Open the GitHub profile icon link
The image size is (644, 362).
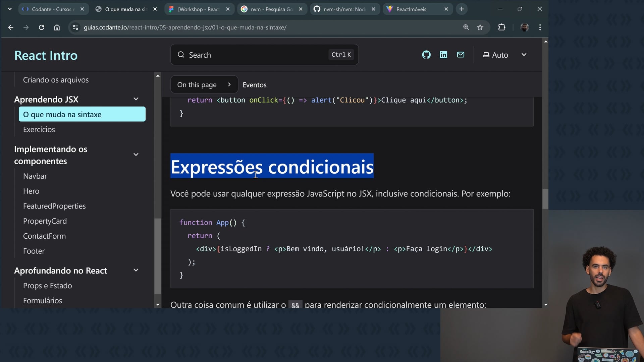(x=426, y=55)
